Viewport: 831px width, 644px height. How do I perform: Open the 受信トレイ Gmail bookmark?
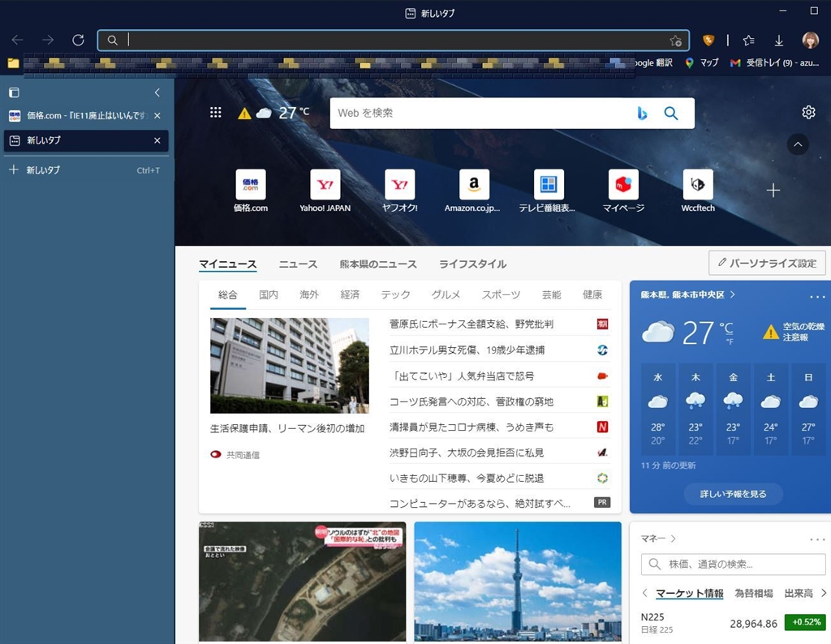(774, 62)
